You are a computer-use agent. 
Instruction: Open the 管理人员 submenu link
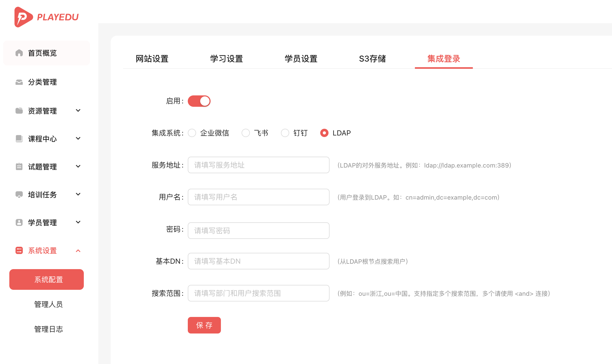(49, 304)
